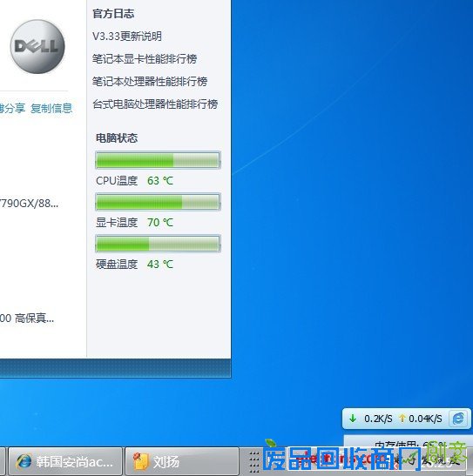Open 台式电脑处理器性能排行榜 link
This screenshot has width=473, height=476.
point(155,104)
